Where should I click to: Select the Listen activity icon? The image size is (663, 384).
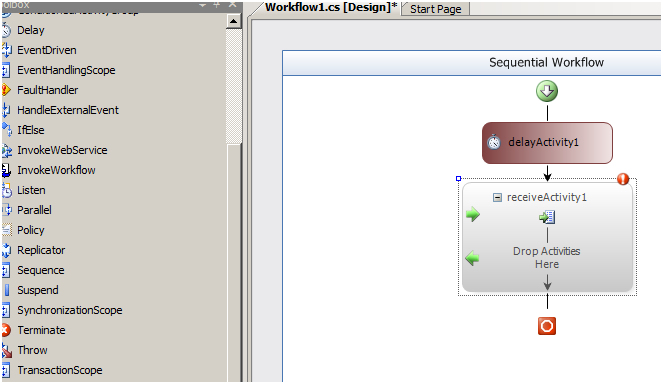tap(6, 190)
